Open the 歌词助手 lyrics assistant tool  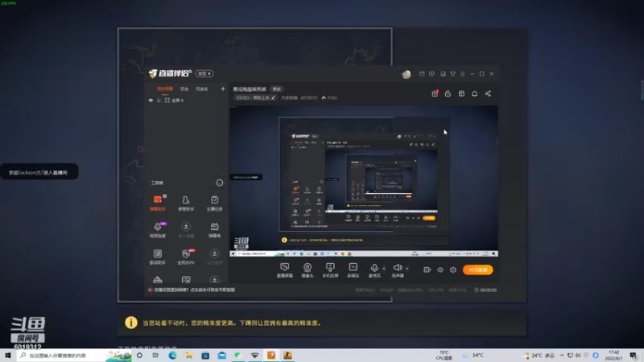pyautogui.click(x=158, y=257)
